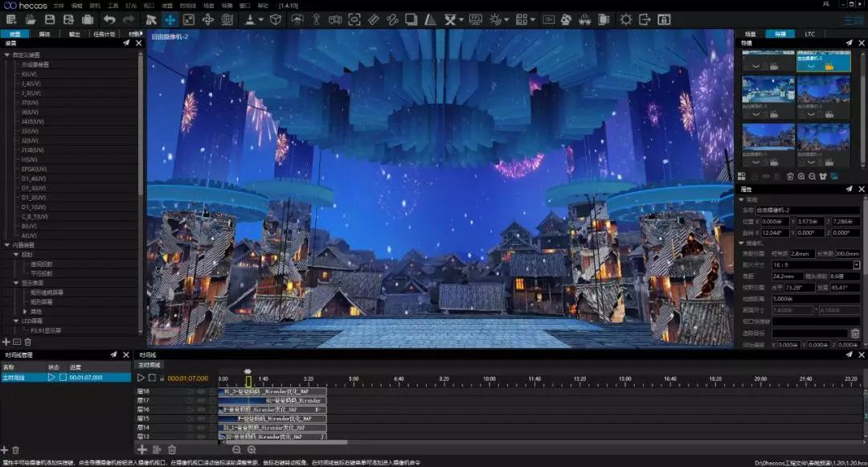Click the play button on the timeline
This screenshot has width=868, height=467.
(x=141, y=378)
